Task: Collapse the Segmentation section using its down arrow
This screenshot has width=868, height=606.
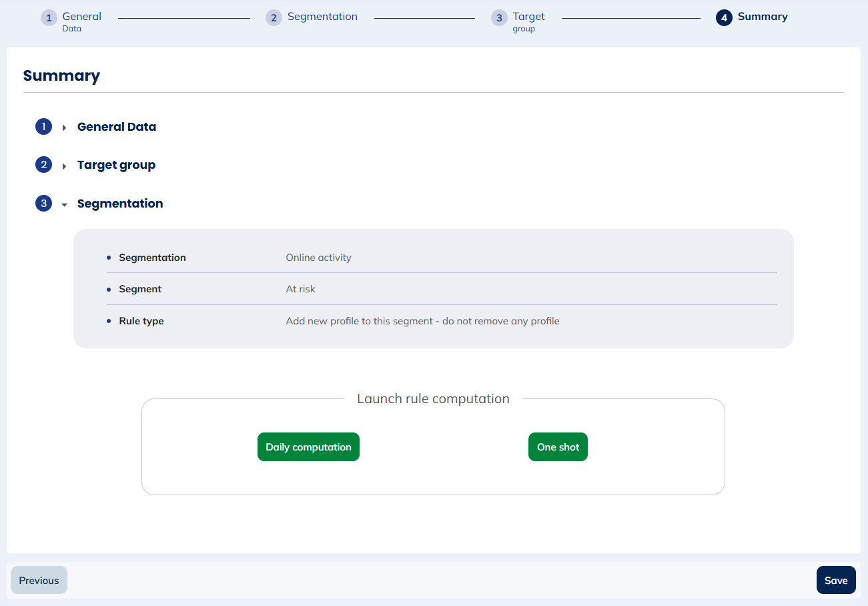Action: [64, 205]
